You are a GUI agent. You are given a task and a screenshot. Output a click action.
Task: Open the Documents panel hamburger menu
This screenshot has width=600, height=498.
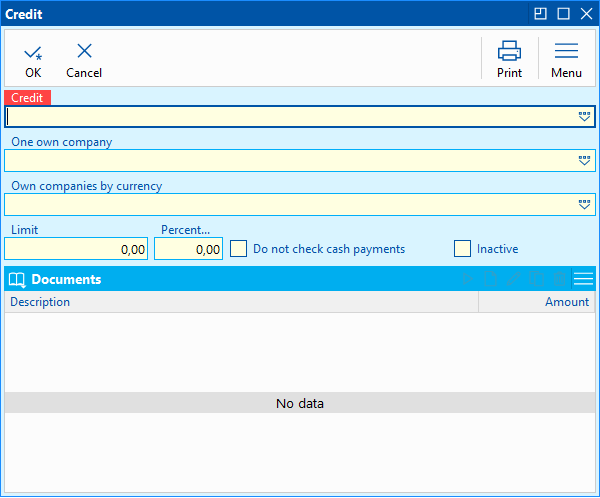point(584,279)
